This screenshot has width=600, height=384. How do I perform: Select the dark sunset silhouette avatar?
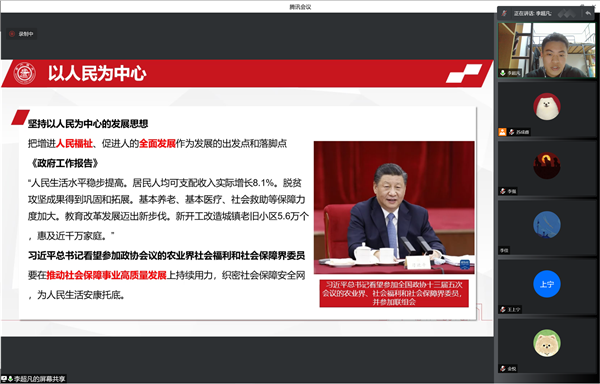pos(547,166)
